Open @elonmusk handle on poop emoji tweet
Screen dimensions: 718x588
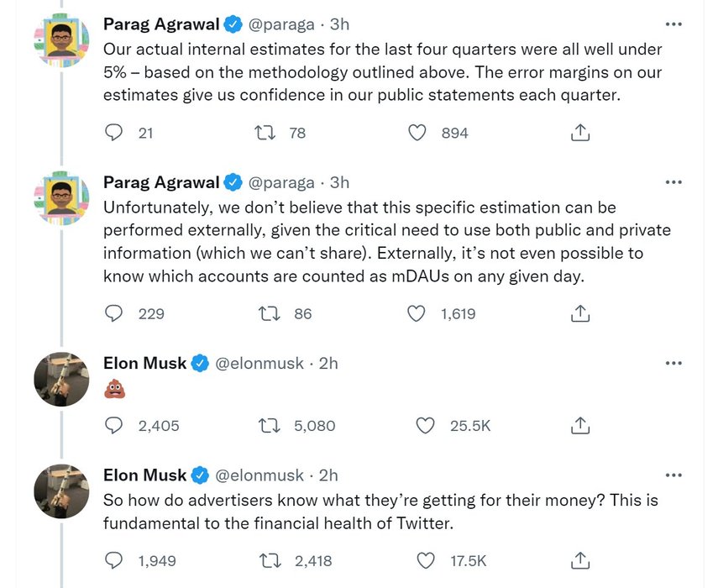pos(260,363)
